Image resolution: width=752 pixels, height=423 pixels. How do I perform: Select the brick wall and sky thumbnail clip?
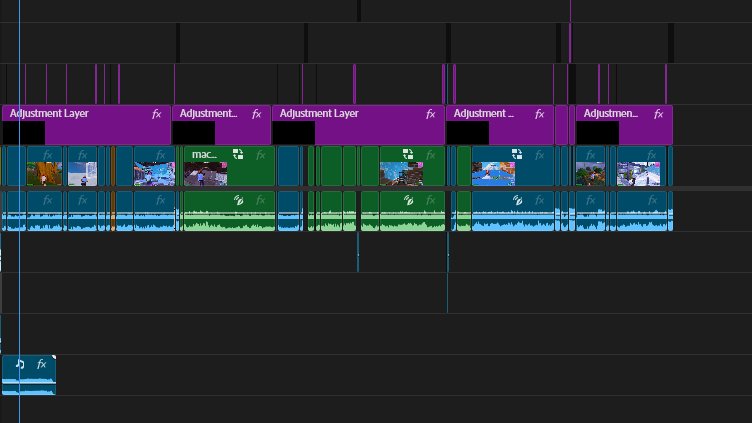(401, 174)
